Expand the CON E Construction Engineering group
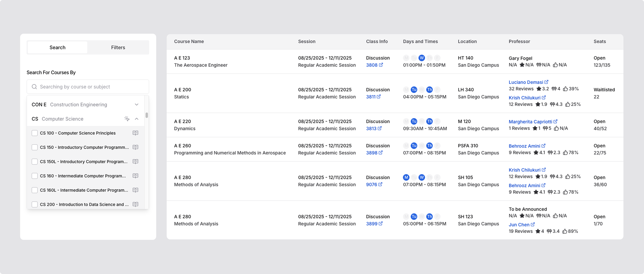Viewport: 644px width, 274px height. tap(136, 105)
